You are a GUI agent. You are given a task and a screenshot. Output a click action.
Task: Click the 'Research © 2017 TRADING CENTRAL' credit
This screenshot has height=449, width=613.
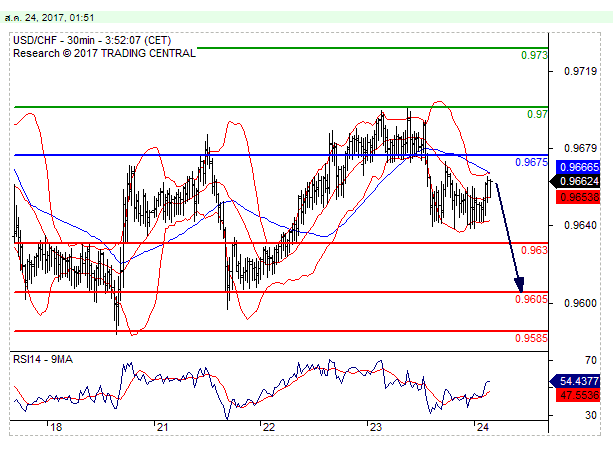[x=104, y=54]
